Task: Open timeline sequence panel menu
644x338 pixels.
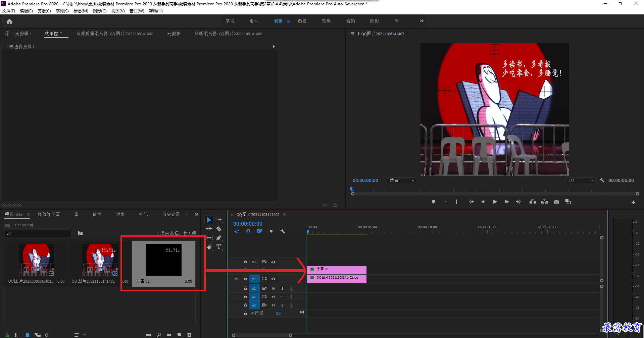Action: click(x=284, y=215)
